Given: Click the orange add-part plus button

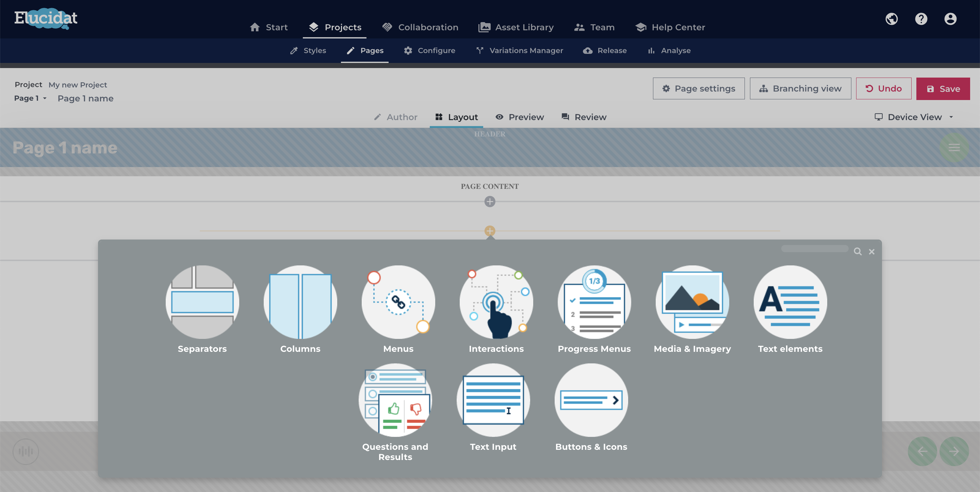Looking at the screenshot, I should (490, 231).
